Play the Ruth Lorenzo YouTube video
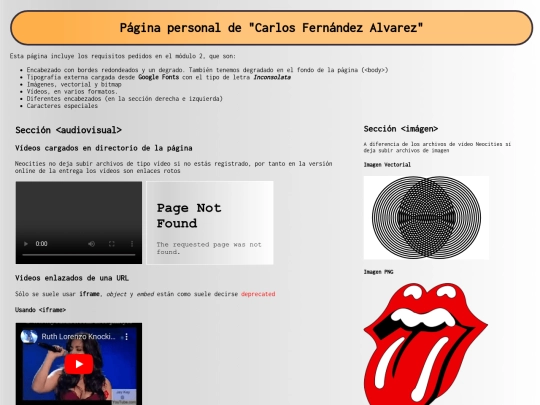 point(79,364)
